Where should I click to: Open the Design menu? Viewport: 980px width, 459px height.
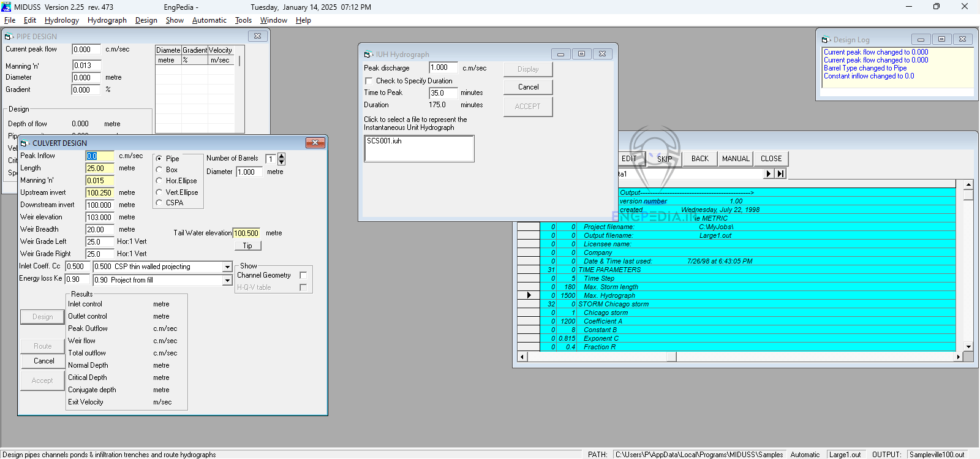(146, 20)
